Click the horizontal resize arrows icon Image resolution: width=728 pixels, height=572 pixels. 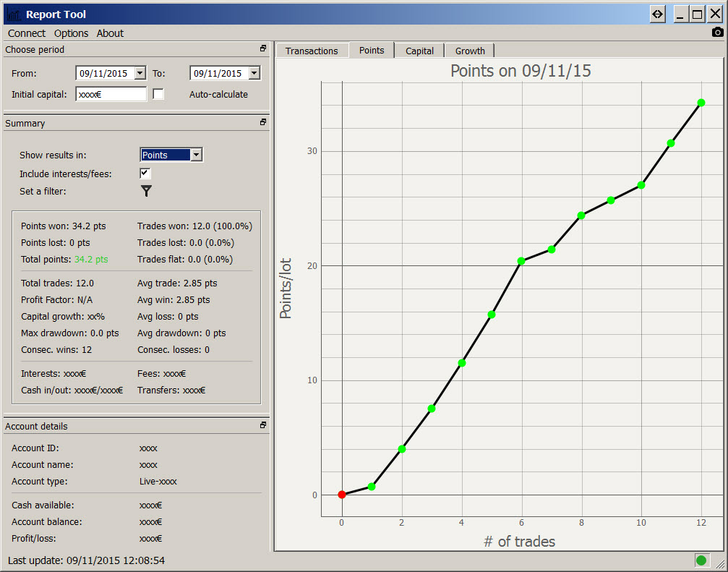point(657,14)
